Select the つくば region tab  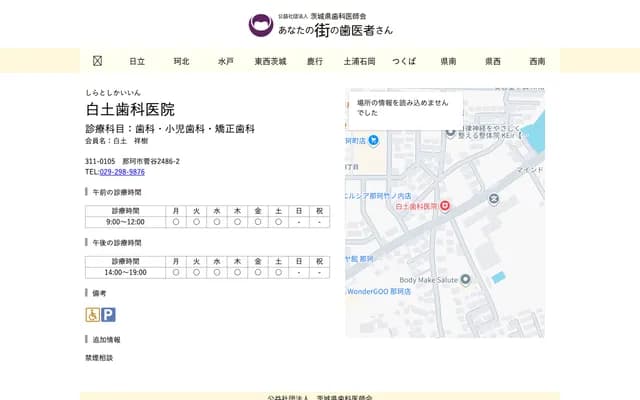404,61
